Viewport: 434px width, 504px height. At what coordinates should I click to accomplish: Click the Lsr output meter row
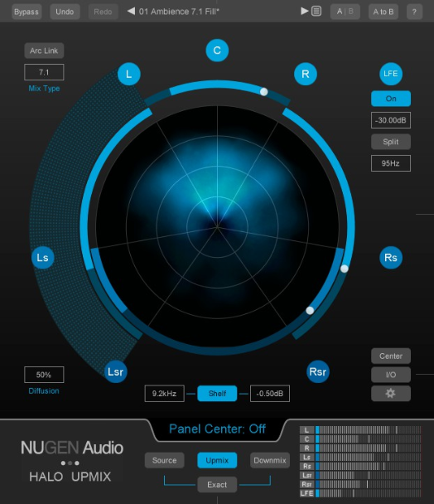coord(360,475)
